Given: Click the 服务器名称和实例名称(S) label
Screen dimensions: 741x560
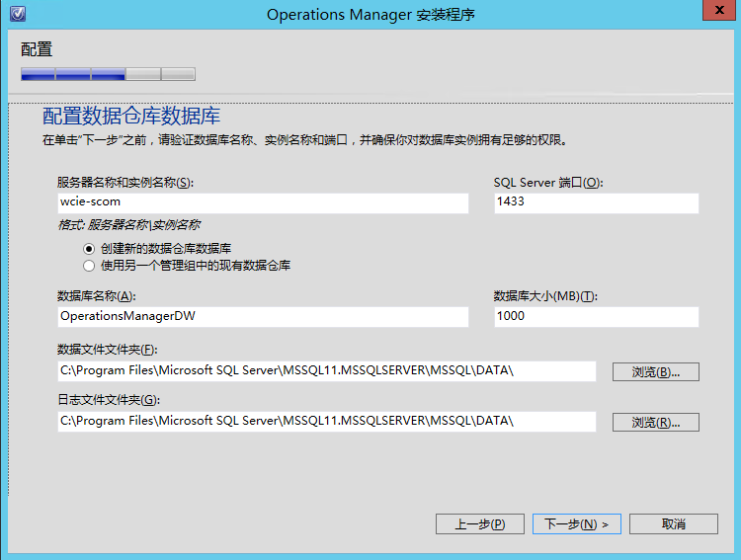Looking at the screenshot, I should coord(125,183).
